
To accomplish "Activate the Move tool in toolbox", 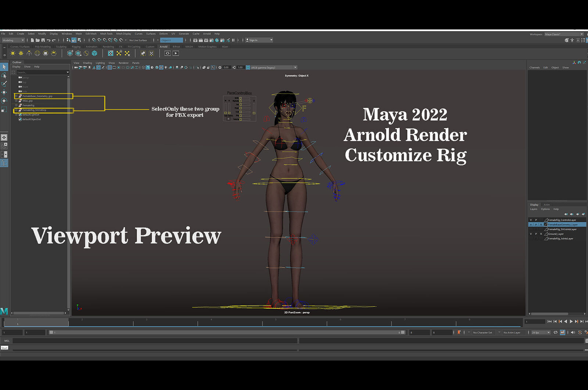I will (4, 92).
